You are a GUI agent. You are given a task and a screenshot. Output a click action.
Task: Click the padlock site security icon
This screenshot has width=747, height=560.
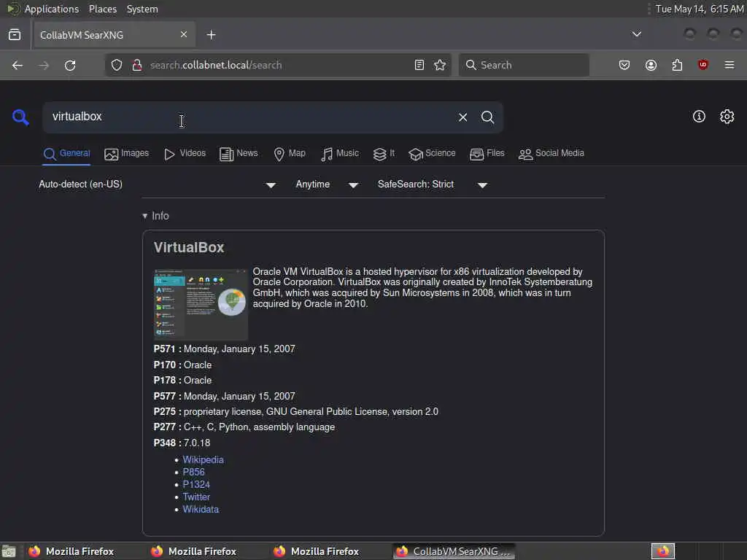pos(137,65)
